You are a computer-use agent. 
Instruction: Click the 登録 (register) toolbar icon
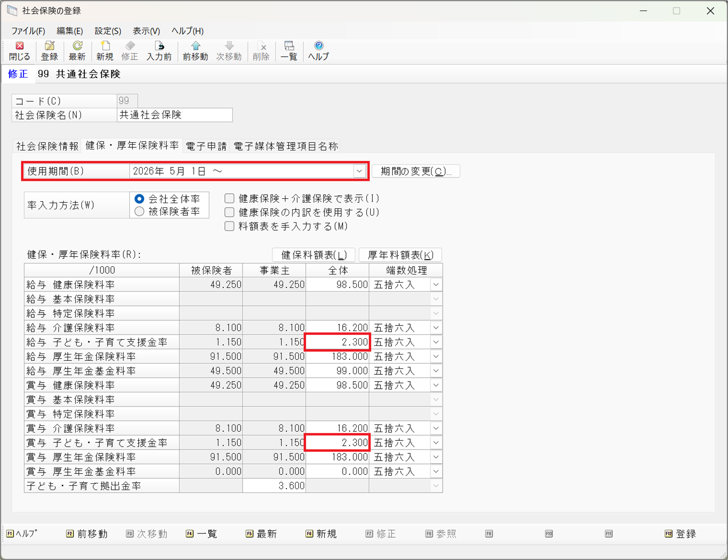tap(49, 51)
